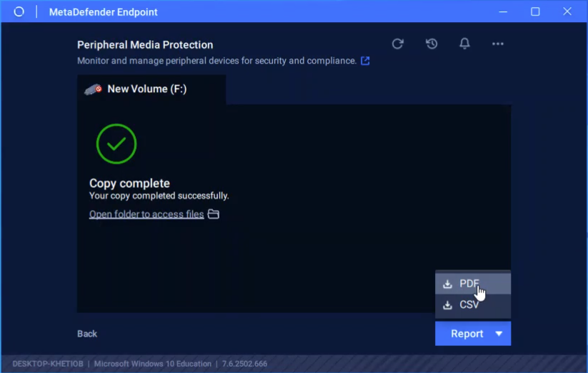Click 'Your copy completed successfully.' text
Viewport: 588px width, 373px height.
pos(159,196)
